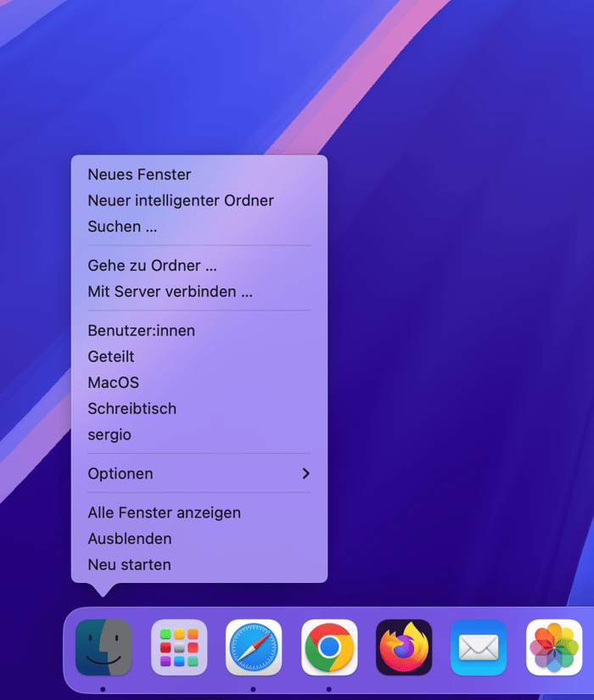The width and height of the screenshot is (594, 700).
Task: Launch Safari from the Dock
Action: coord(254,647)
